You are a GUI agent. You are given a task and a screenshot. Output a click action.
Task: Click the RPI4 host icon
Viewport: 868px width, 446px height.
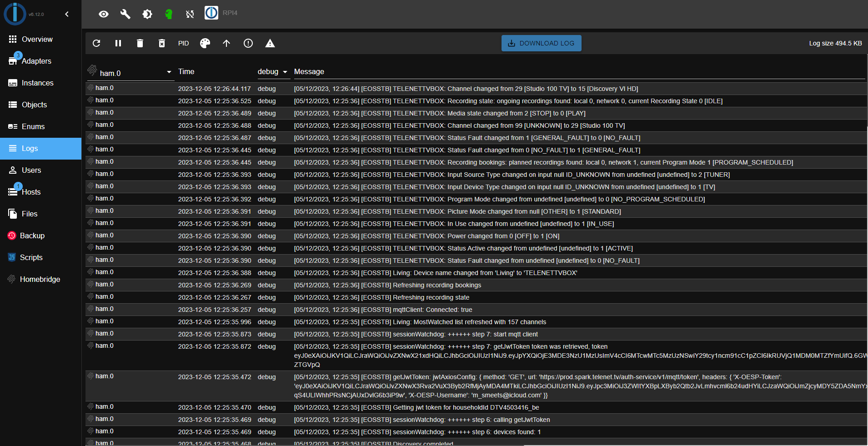pos(211,13)
